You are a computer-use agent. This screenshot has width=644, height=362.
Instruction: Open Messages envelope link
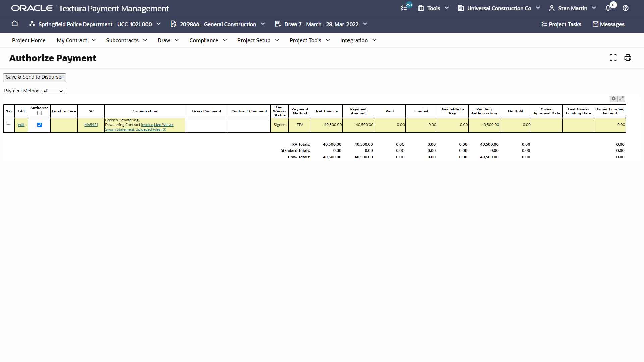click(608, 24)
